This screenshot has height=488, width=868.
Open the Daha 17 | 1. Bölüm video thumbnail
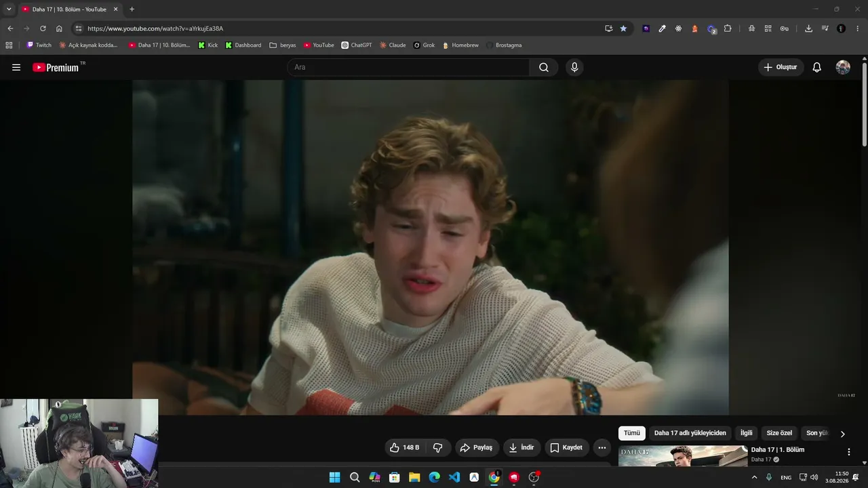(683, 456)
